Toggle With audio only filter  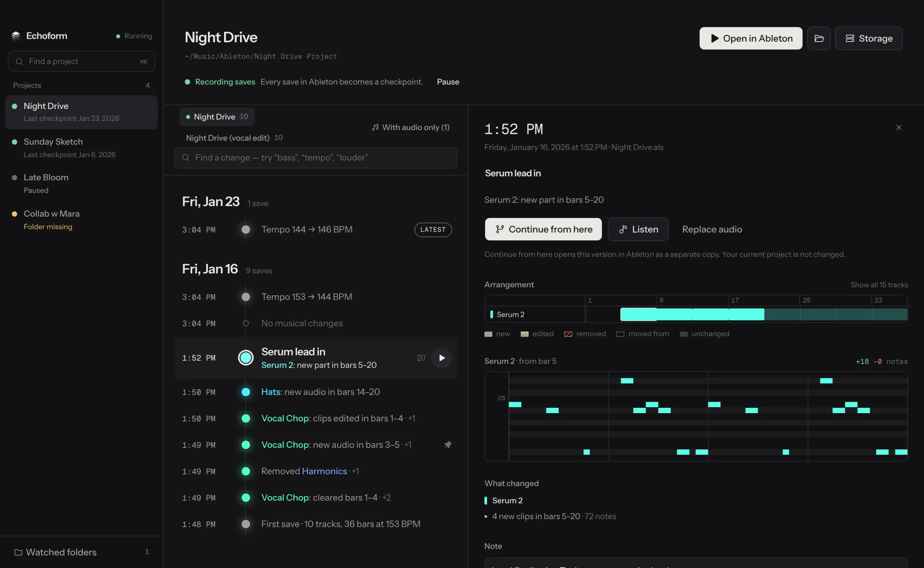coord(411,127)
